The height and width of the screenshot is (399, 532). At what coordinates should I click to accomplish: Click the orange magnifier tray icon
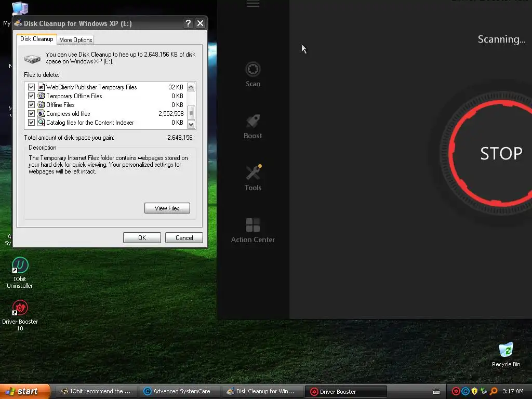pos(494,391)
